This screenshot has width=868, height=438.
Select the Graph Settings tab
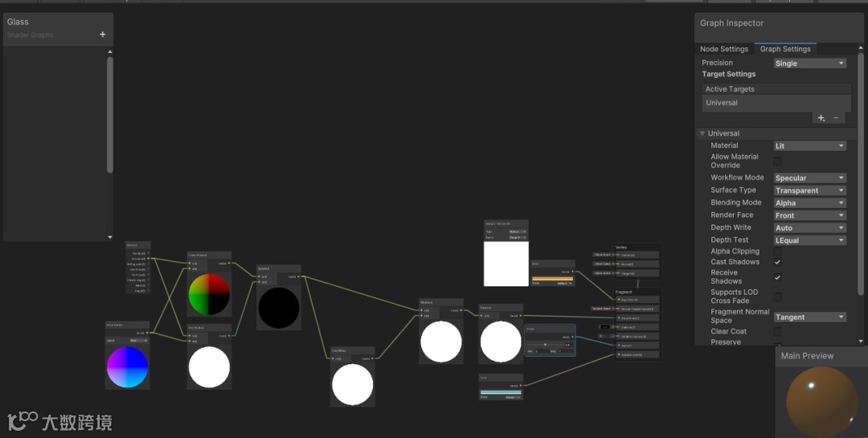click(x=785, y=49)
